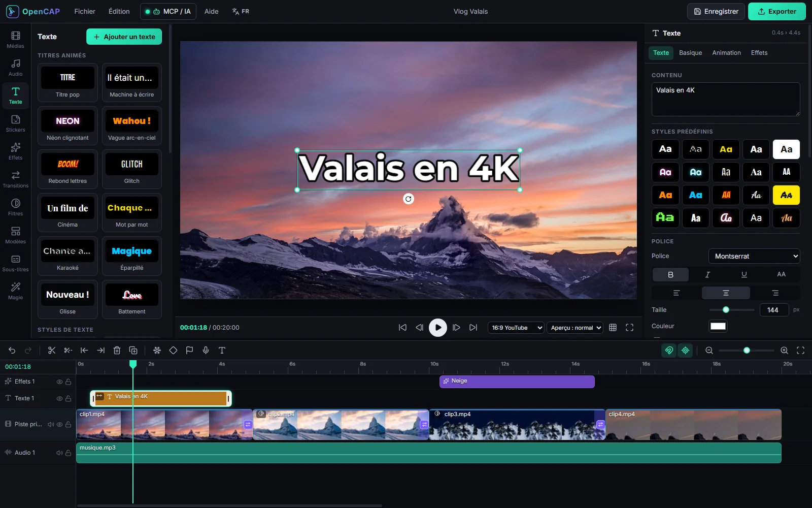This screenshot has height=508, width=812.
Task: Open the Stickers sidebar panel
Action: pyautogui.click(x=15, y=123)
